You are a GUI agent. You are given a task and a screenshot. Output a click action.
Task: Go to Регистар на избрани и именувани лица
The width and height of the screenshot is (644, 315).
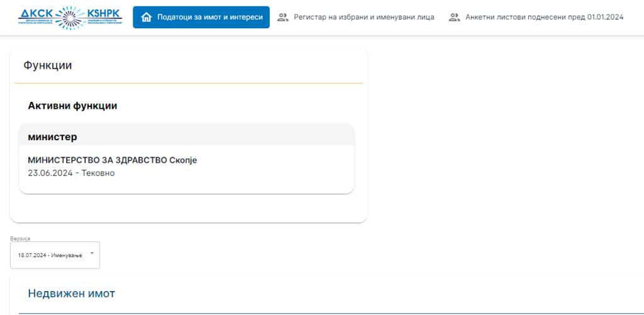point(364,18)
